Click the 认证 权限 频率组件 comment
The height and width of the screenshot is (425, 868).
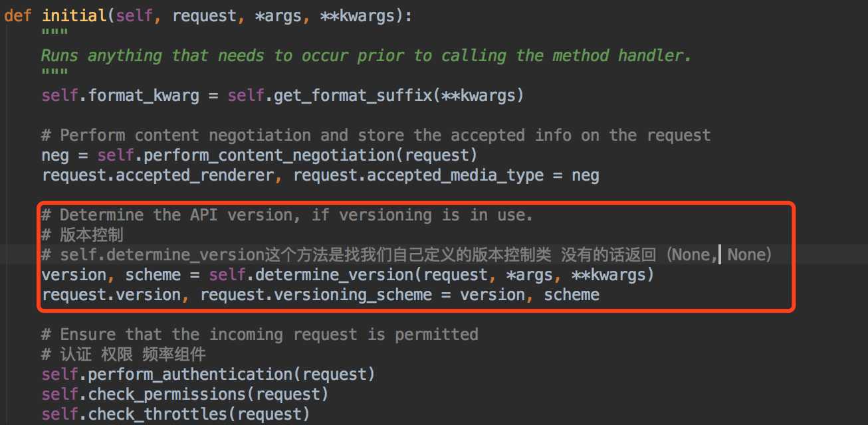(124, 355)
